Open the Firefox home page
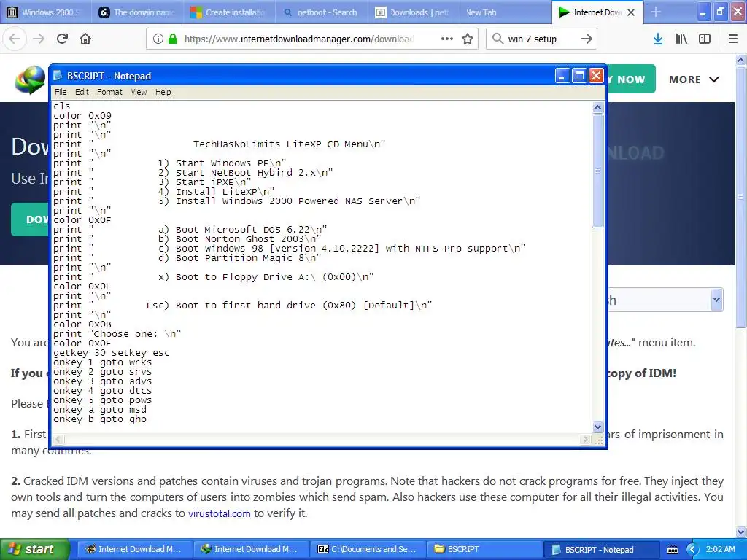 (x=85, y=39)
